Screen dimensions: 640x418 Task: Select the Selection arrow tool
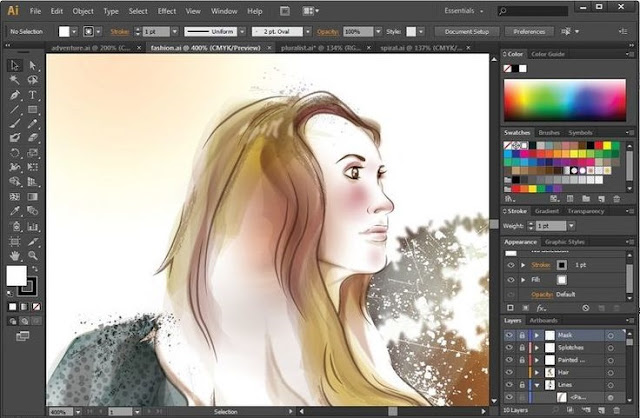(15, 66)
